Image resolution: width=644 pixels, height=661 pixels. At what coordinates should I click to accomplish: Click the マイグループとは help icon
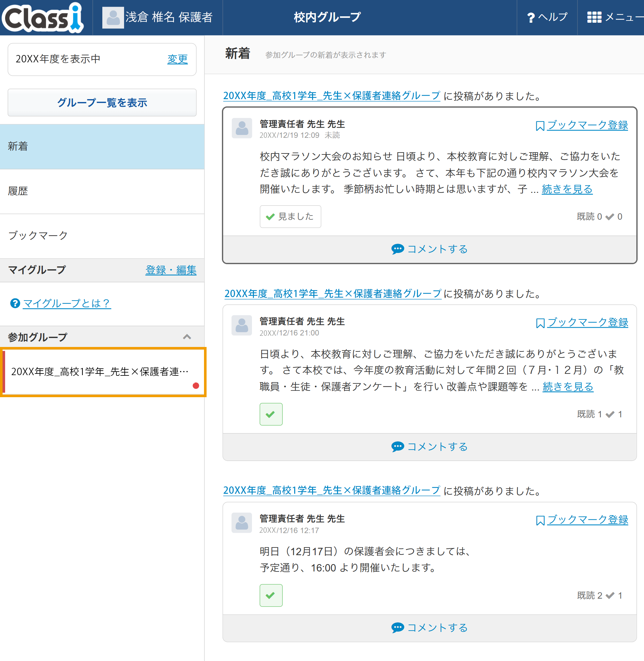tap(15, 303)
